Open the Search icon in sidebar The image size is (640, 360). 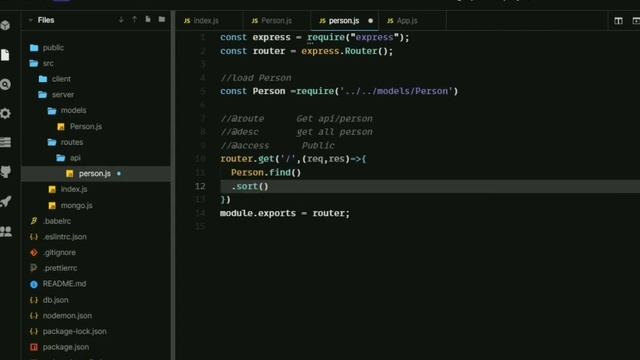pyautogui.click(x=5, y=84)
